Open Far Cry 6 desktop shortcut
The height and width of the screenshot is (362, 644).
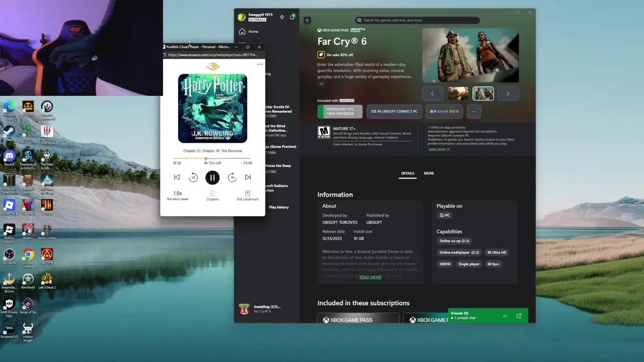coord(47,257)
